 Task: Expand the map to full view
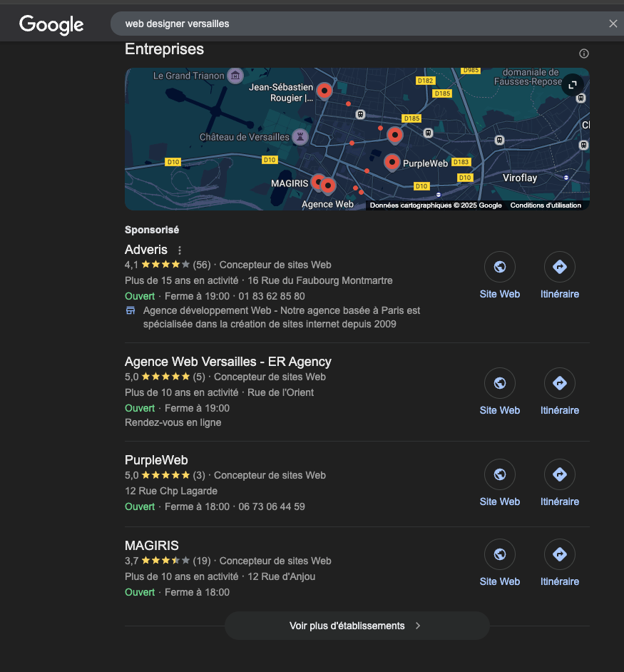click(x=572, y=85)
